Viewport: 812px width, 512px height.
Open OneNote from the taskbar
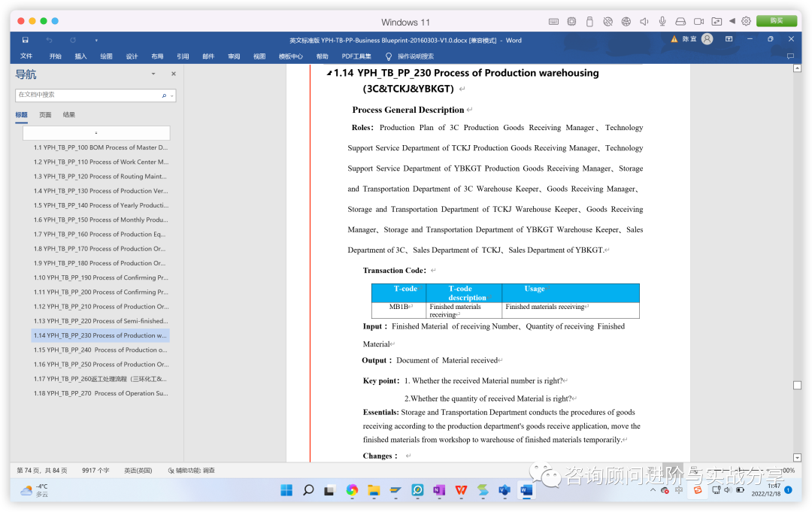coord(439,489)
